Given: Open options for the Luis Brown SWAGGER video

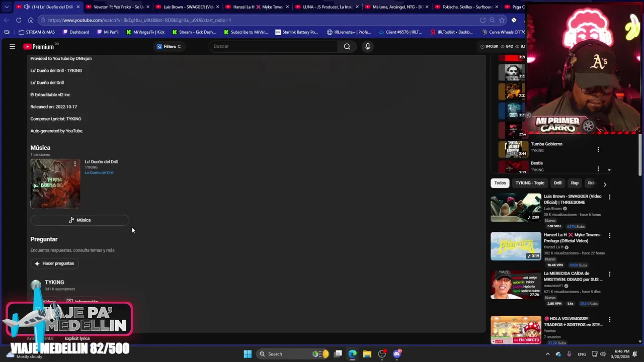Looking at the screenshot, I should [x=609, y=197].
